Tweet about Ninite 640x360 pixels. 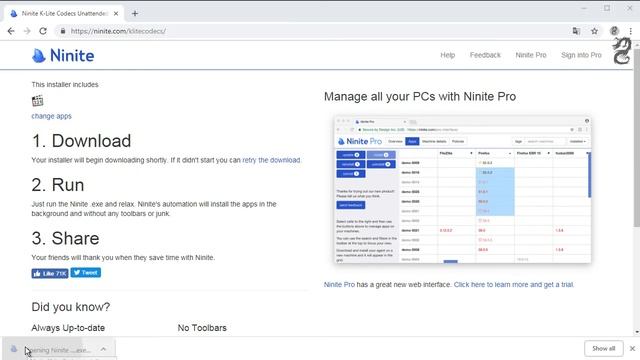point(86,273)
